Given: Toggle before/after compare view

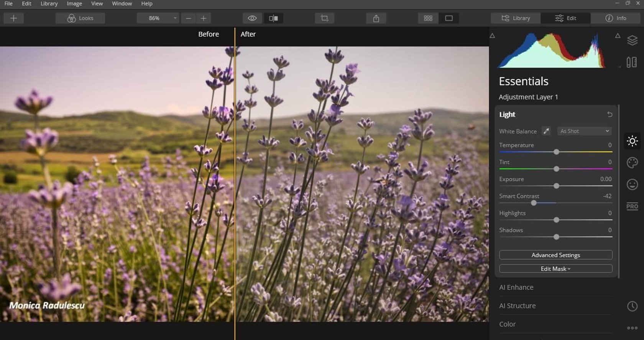Looking at the screenshot, I should click(x=273, y=18).
